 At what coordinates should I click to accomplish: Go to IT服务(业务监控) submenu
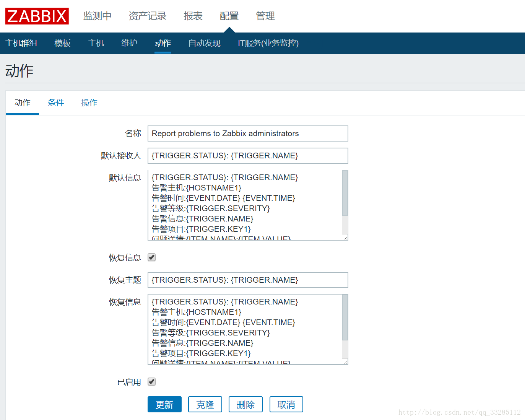point(268,43)
